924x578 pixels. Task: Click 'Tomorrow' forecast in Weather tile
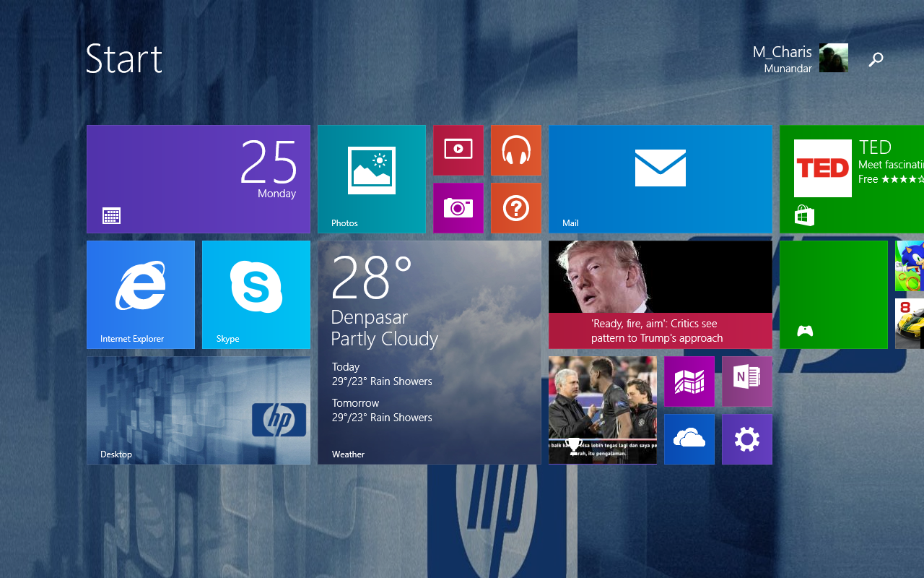pyautogui.click(x=355, y=403)
